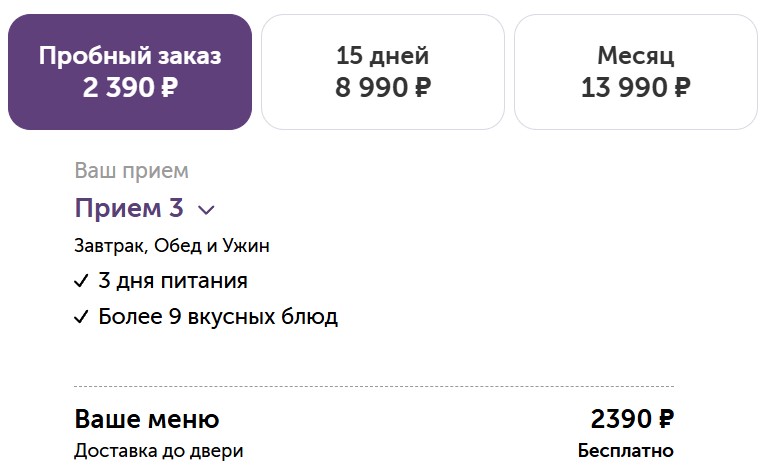The image size is (765, 472).
Task: Expand the Прием 3 dropdown chevron
Action: pyautogui.click(x=206, y=210)
